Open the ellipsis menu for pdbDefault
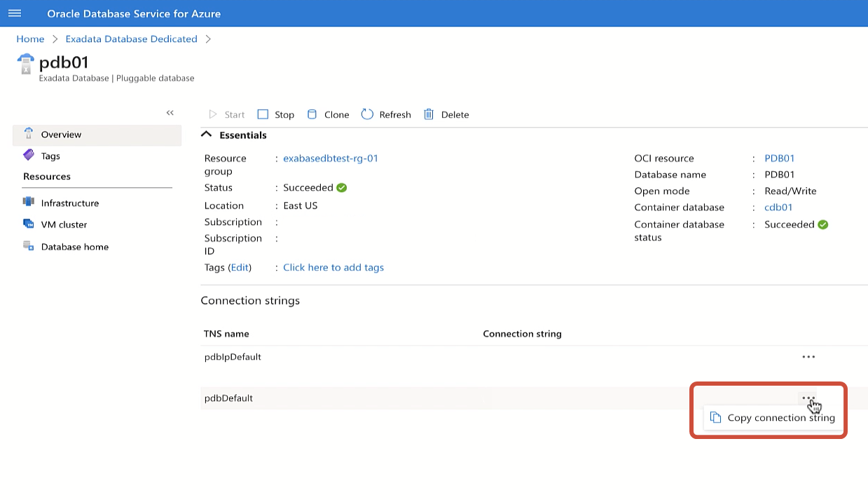Viewport: 868px width, 500px height. click(808, 398)
